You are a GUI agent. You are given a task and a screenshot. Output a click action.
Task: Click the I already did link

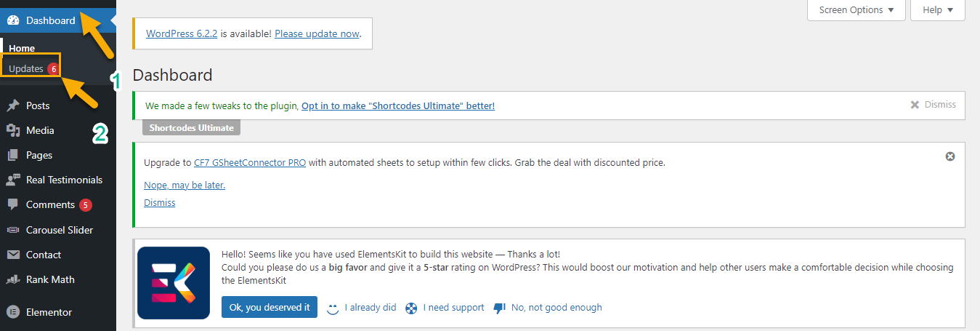(370, 308)
